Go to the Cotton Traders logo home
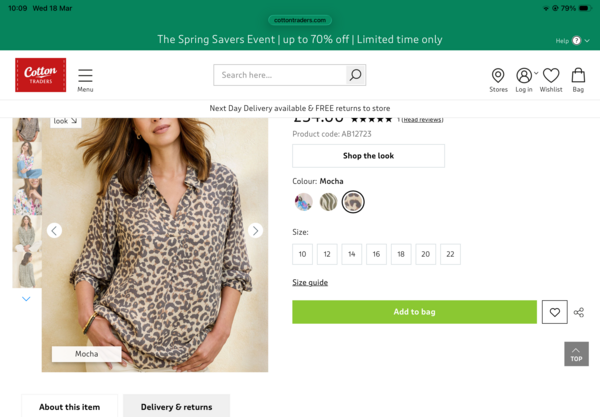 click(41, 75)
